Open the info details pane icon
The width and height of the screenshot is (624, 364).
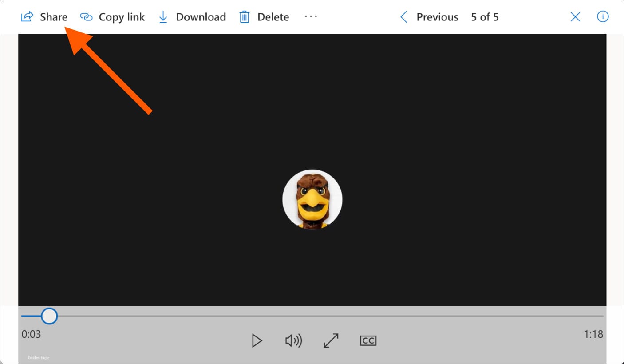coord(602,17)
